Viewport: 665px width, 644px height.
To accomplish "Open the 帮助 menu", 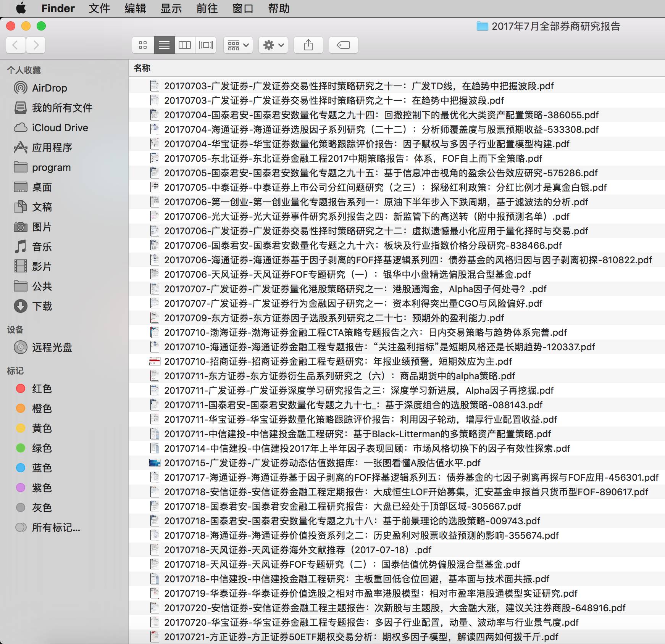I will (279, 8).
